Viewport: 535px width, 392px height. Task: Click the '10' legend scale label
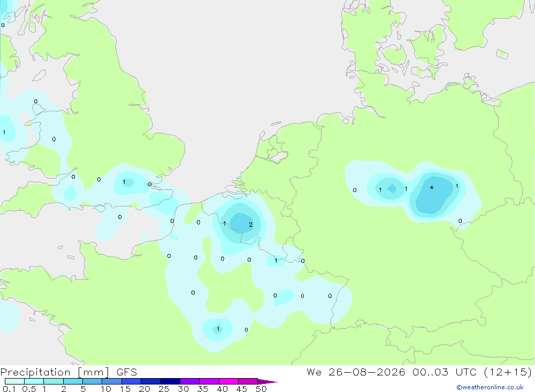(106, 389)
